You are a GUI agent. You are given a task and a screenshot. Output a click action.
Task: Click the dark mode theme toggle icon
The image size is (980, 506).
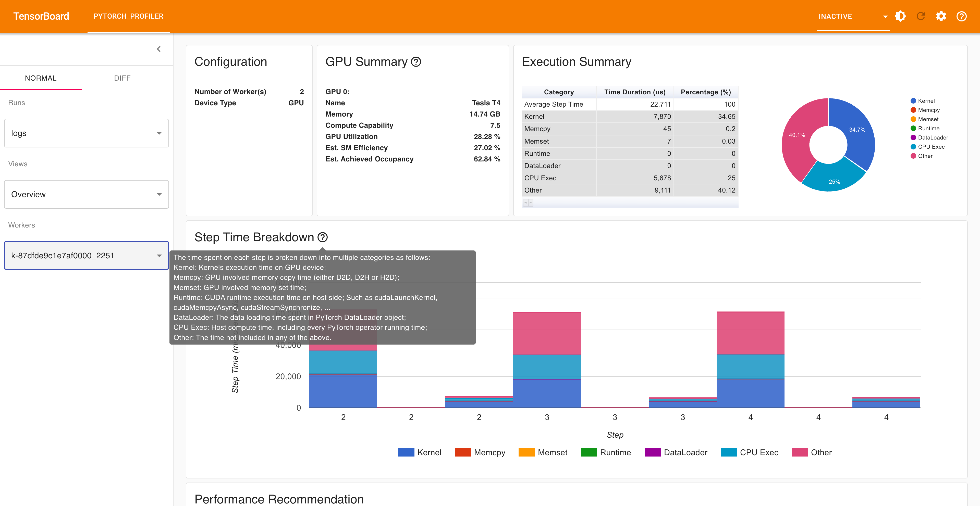[x=900, y=16]
